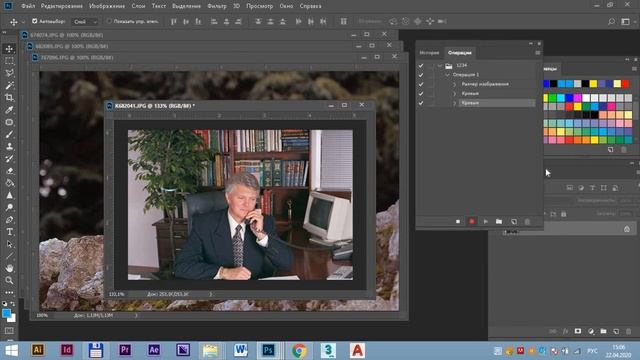The height and width of the screenshot is (360, 640).
Task: Select the Brush tool
Action: point(9,134)
